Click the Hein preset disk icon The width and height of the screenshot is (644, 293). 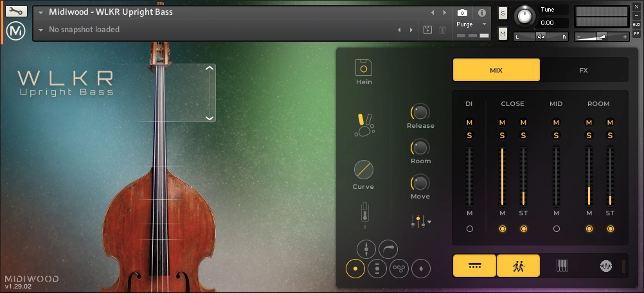coord(364,67)
